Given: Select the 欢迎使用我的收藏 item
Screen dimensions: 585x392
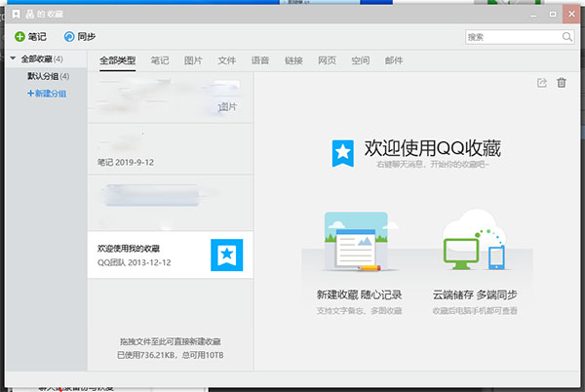Looking at the screenshot, I should [x=171, y=255].
